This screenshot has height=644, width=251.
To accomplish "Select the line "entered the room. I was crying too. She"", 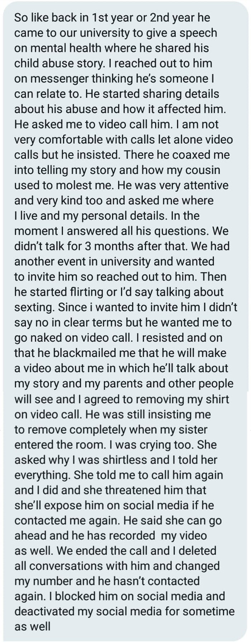I will [115, 444].
